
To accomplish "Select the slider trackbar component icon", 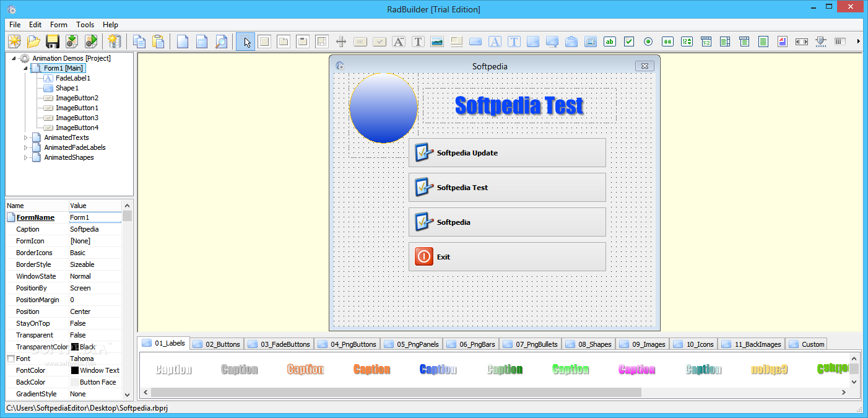I will (x=821, y=41).
